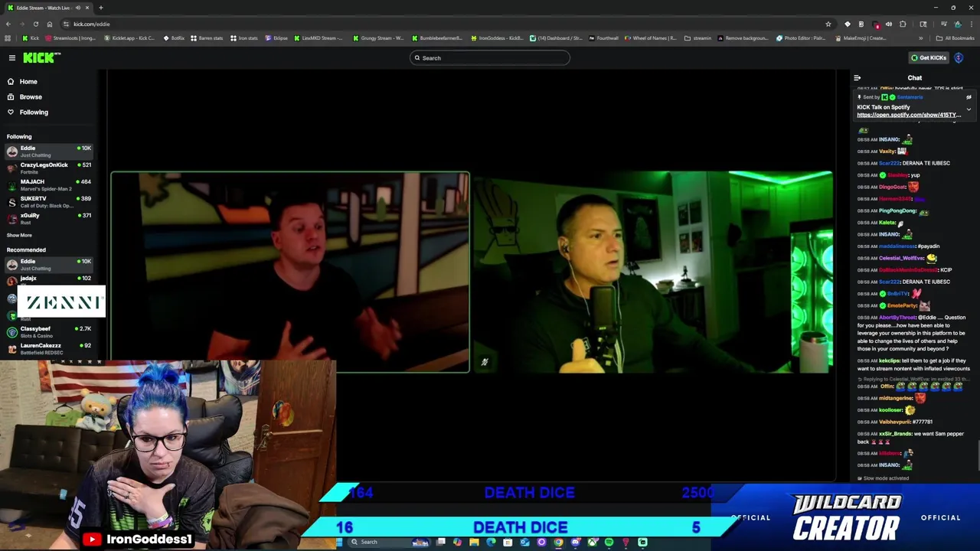
Task: Open the user profile avatar menu
Action: [959, 57]
